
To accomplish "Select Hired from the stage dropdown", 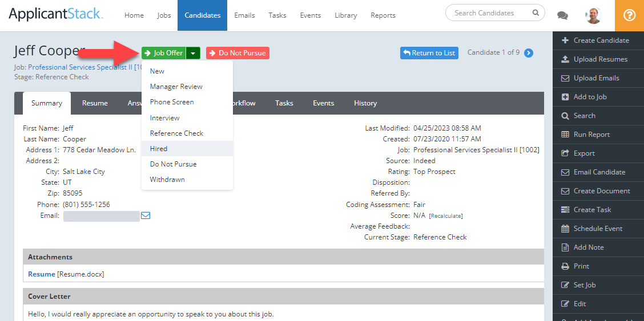I will pyautogui.click(x=159, y=149).
